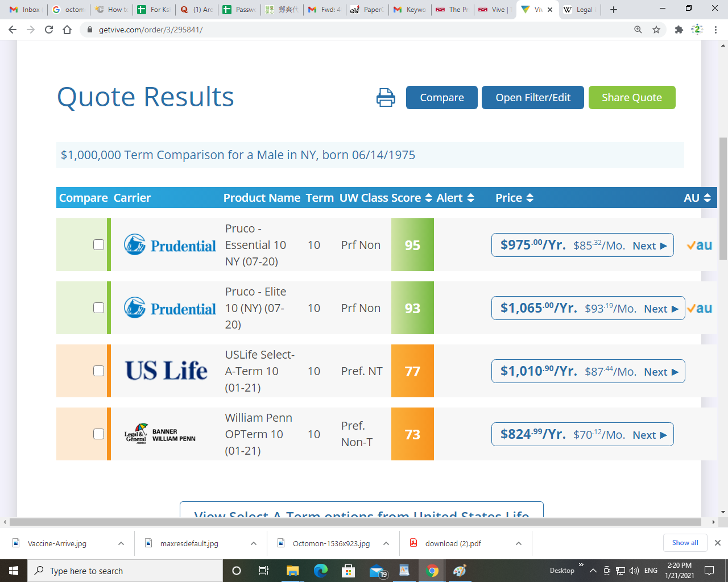This screenshot has width=728, height=582.
Task: Open the volume control in system tray
Action: (634, 571)
